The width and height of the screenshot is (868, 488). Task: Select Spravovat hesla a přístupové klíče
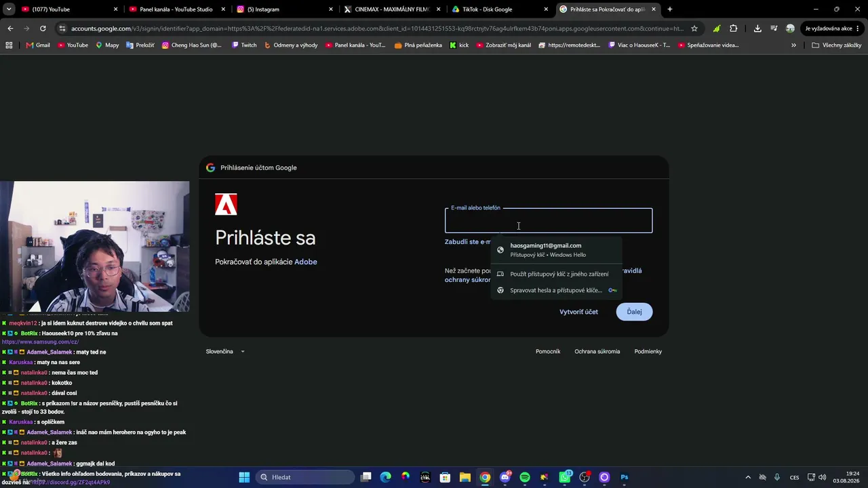556,290
